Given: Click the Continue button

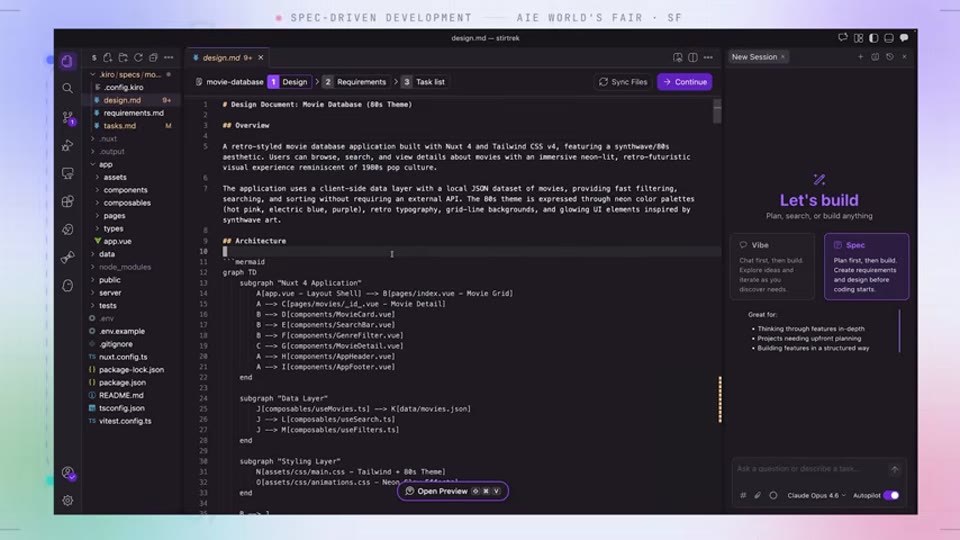Looking at the screenshot, I should click(x=684, y=82).
